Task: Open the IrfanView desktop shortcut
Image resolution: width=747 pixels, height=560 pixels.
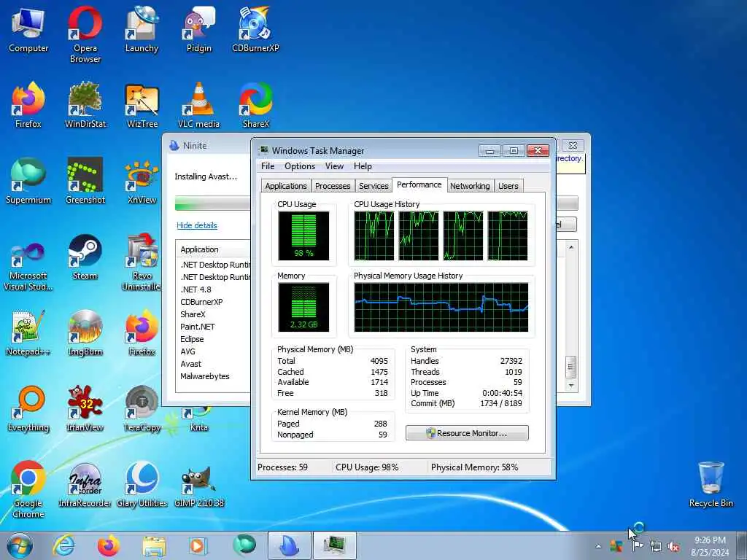Action: pos(85,408)
